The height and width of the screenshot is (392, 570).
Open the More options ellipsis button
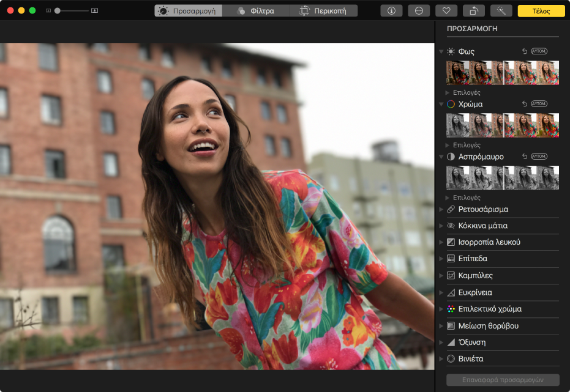point(419,10)
